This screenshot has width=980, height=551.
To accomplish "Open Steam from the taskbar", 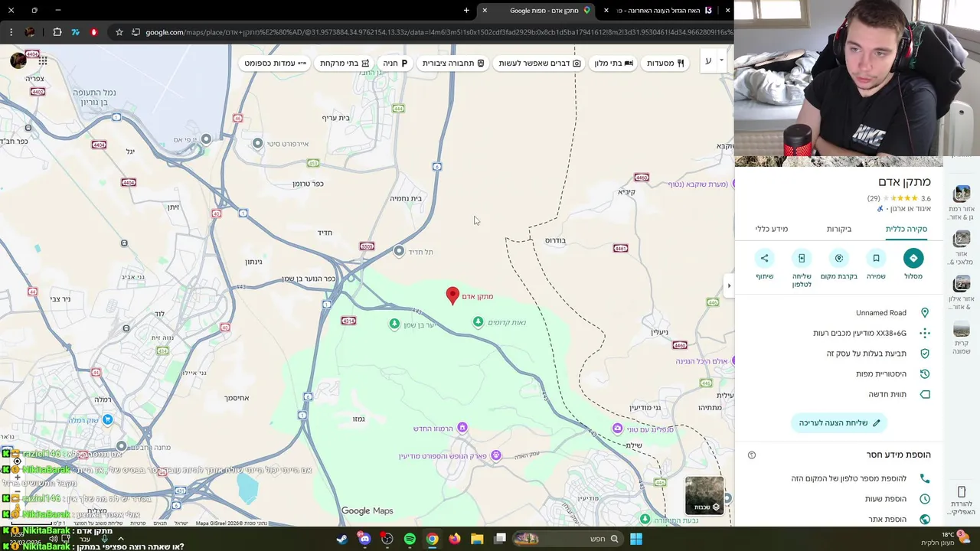I will [x=342, y=539].
